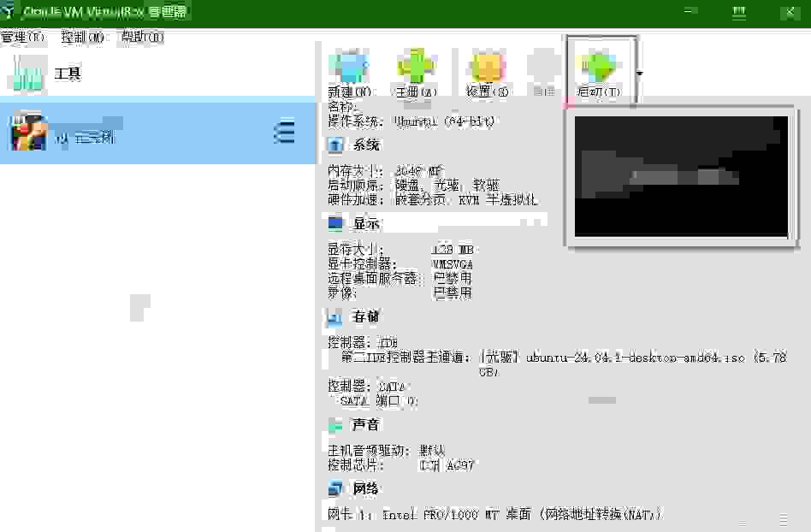
Task: Expand the dropdown arrow beside 启动
Action: click(639, 73)
